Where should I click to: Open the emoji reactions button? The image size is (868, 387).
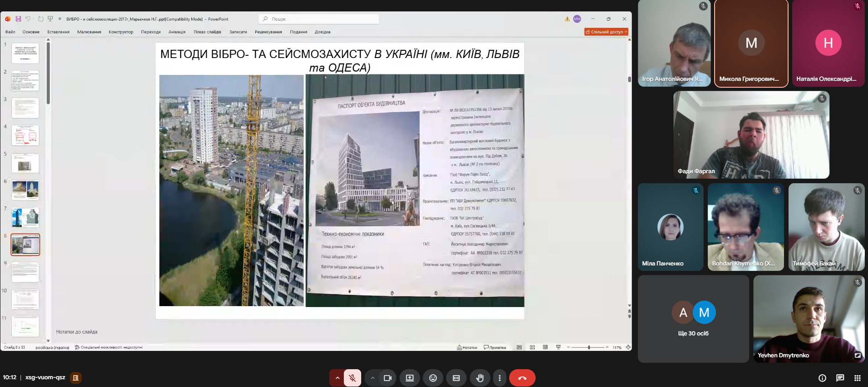tap(433, 378)
